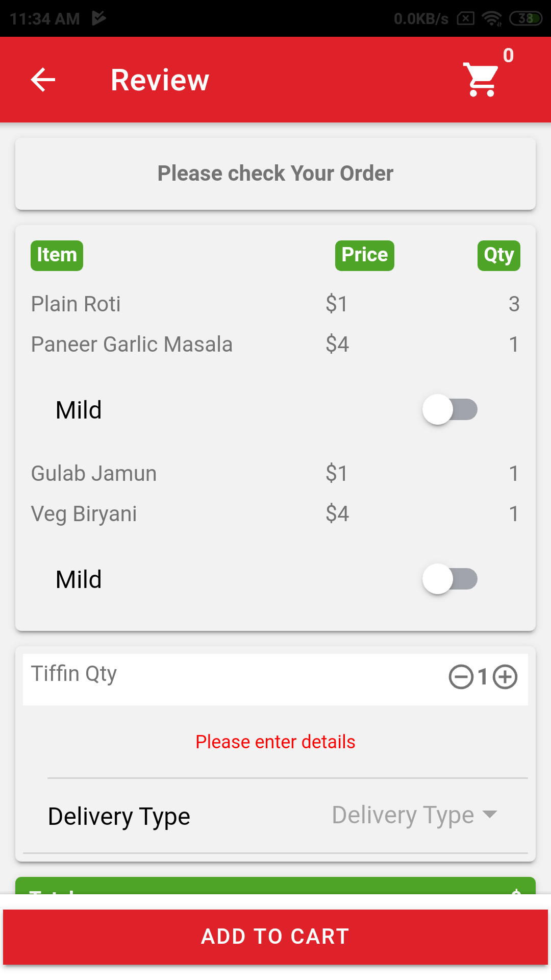Tap the Price column header
This screenshot has height=980, width=551.
click(x=364, y=255)
